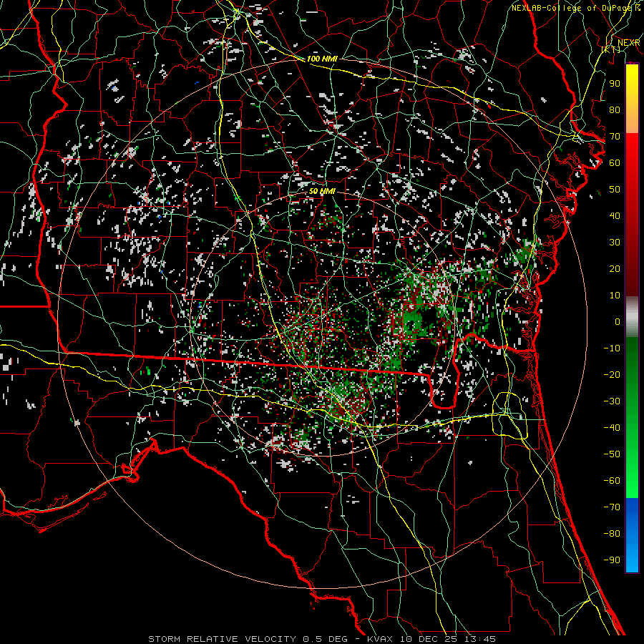644x644 pixels.
Task: Click the footer text STORM RELATIVE VELOCITY
Action: (x=224, y=639)
